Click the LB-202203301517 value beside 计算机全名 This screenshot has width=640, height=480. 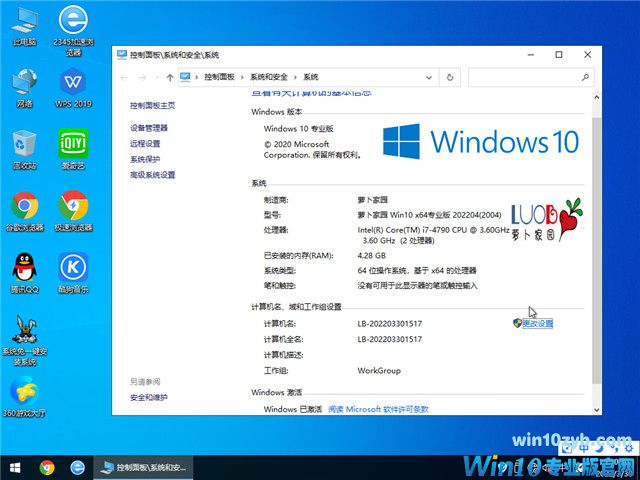pos(389,339)
